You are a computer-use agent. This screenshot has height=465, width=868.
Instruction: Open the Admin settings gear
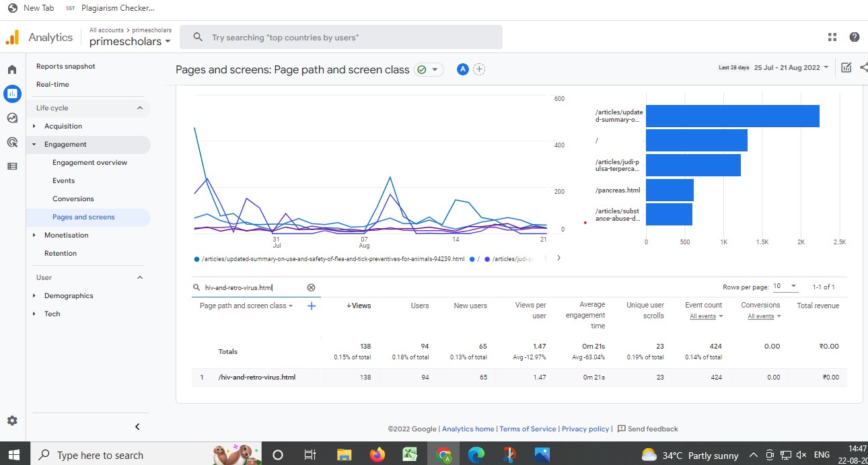pos(12,421)
